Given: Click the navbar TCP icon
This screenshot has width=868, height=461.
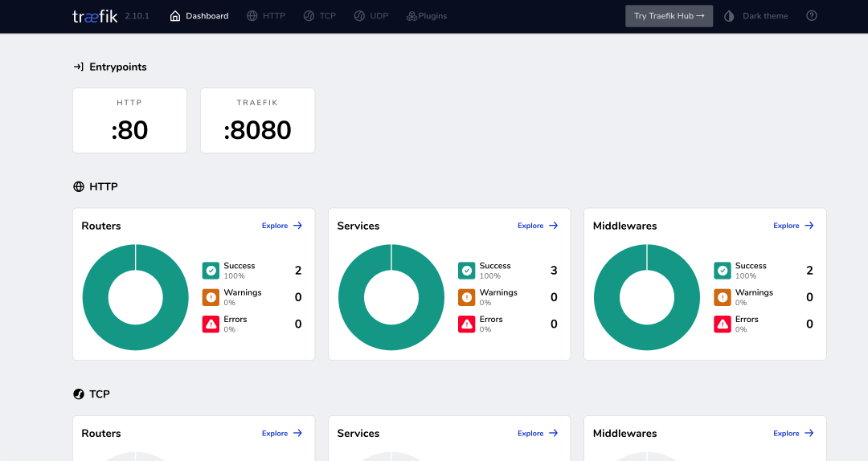Looking at the screenshot, I should [309, 16].
